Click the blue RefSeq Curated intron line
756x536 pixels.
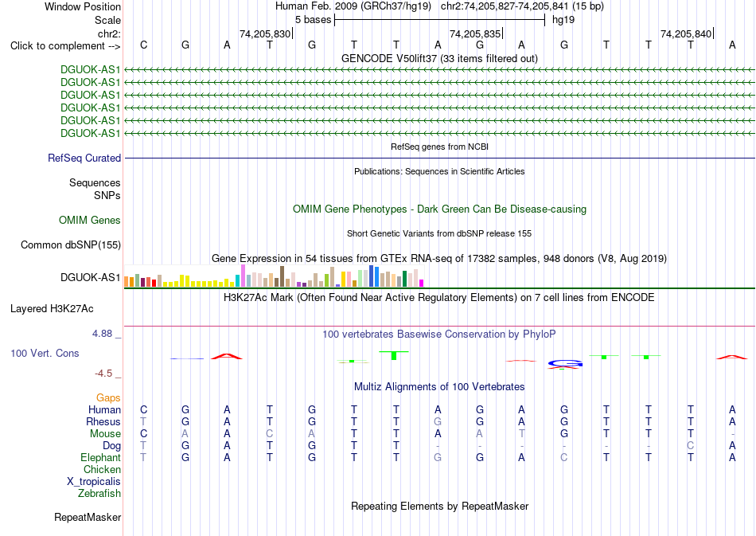(x=439, y=158)
